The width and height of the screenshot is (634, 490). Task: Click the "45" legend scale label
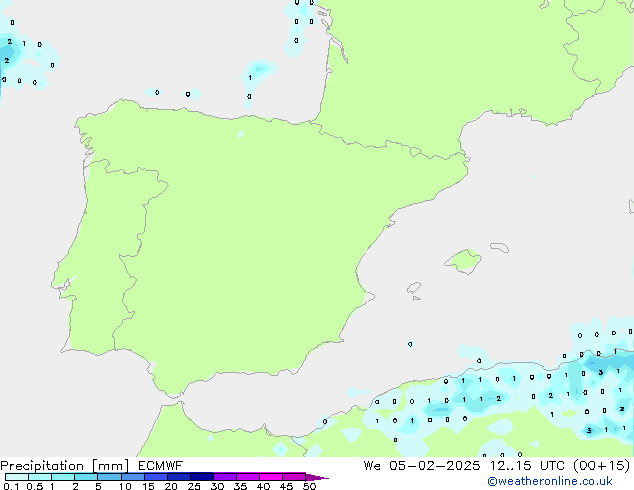[x=286, y=486]
